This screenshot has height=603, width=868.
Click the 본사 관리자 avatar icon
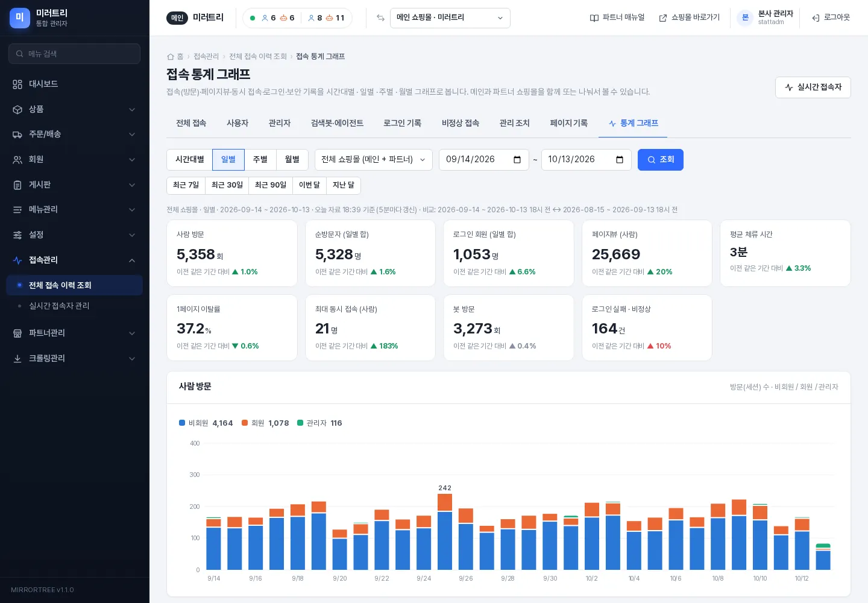745,18
